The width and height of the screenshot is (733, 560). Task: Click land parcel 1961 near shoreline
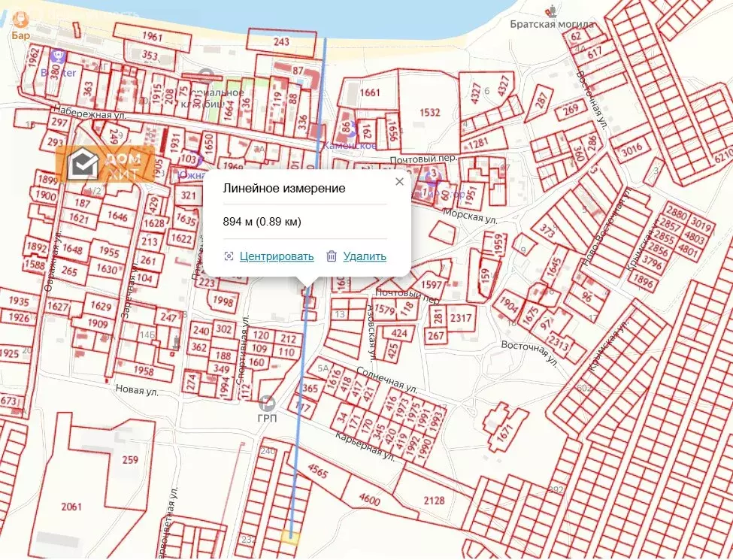click(152, 37)
